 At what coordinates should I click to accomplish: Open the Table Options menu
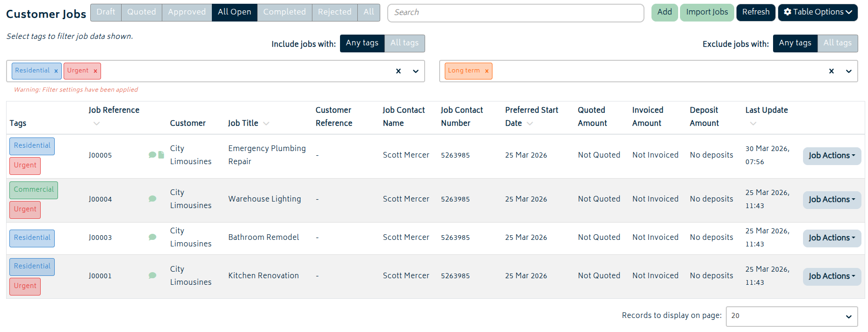(x=817, y=12)
